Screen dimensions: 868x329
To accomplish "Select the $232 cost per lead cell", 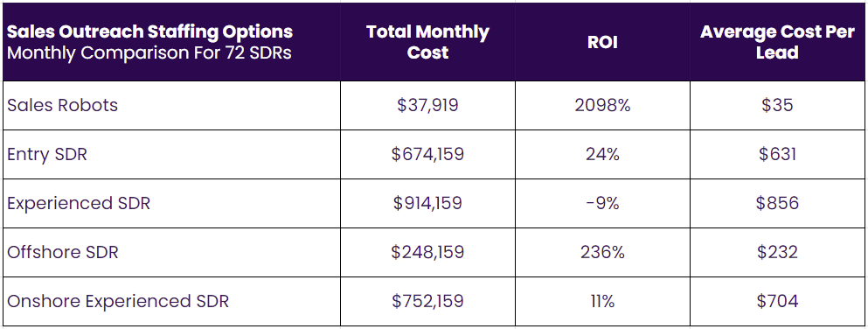I will 777,253.
